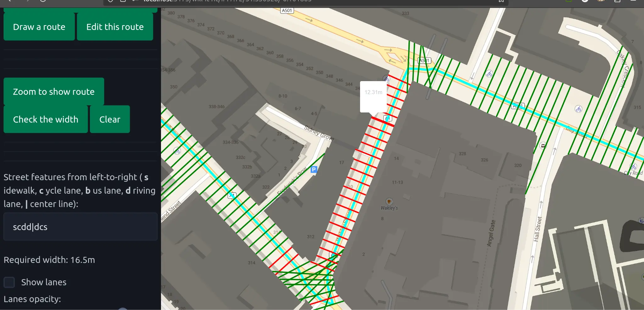Image resolution: width=644 pixels, height=310 pixels.
Task: Enable the Show lanes checkbox
Action: pyautogui.click(x=9, y=282)
